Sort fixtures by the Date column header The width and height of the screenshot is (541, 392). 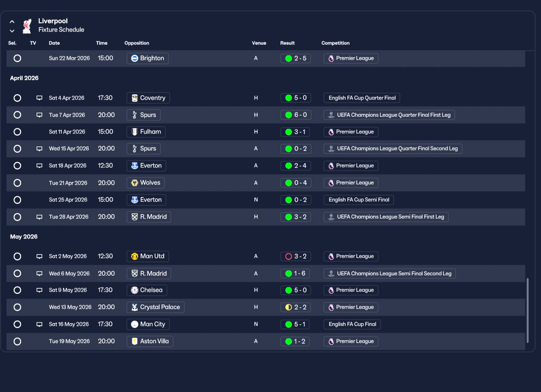pos(54,43)
